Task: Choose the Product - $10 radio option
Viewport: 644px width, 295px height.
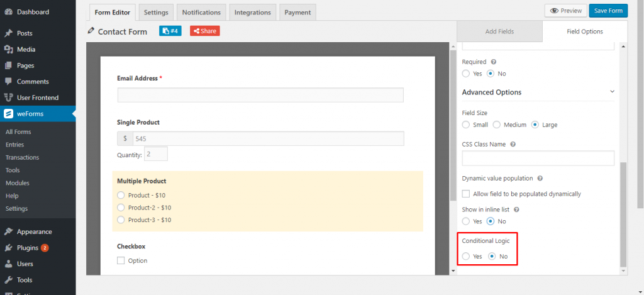Action: (121, 195)
